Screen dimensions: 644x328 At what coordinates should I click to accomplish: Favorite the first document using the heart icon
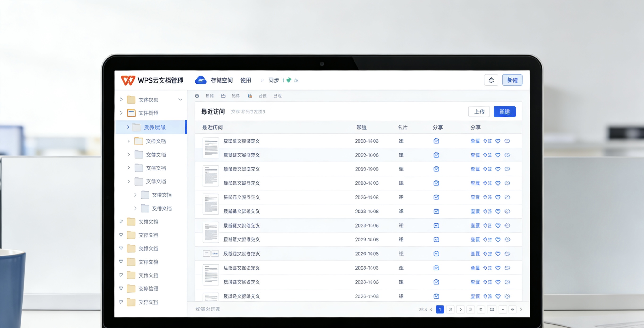tap(498, 141)
